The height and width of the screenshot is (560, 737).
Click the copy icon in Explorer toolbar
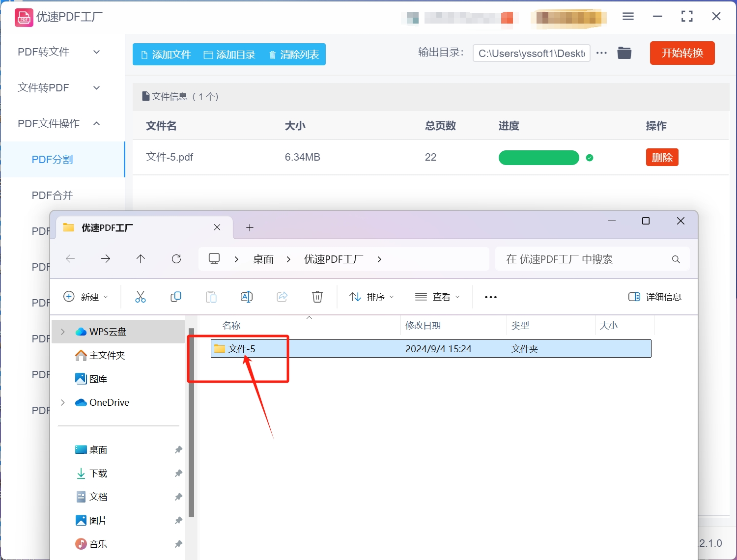tap(176, 297)
